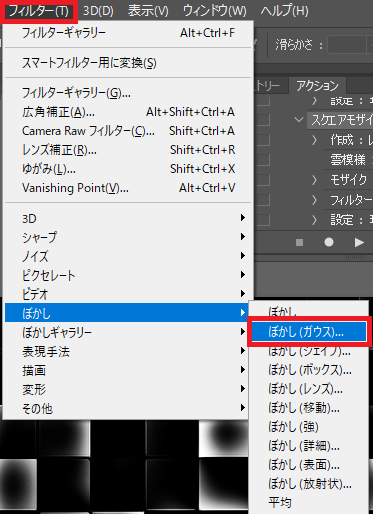Choose フィルターギャラリー with Alt+Ctrl+F shortcut
The image size is (373, 514).
[x=128, y=33]
